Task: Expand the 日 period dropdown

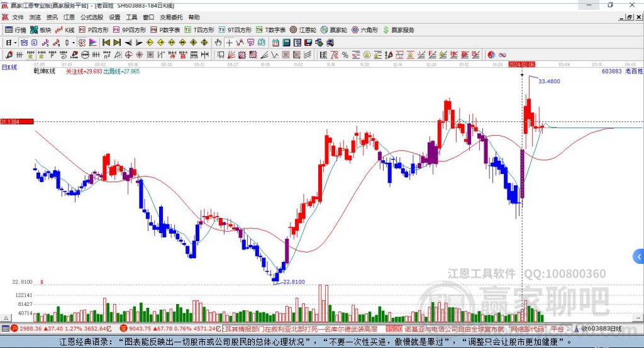Action: click(15, 43)
